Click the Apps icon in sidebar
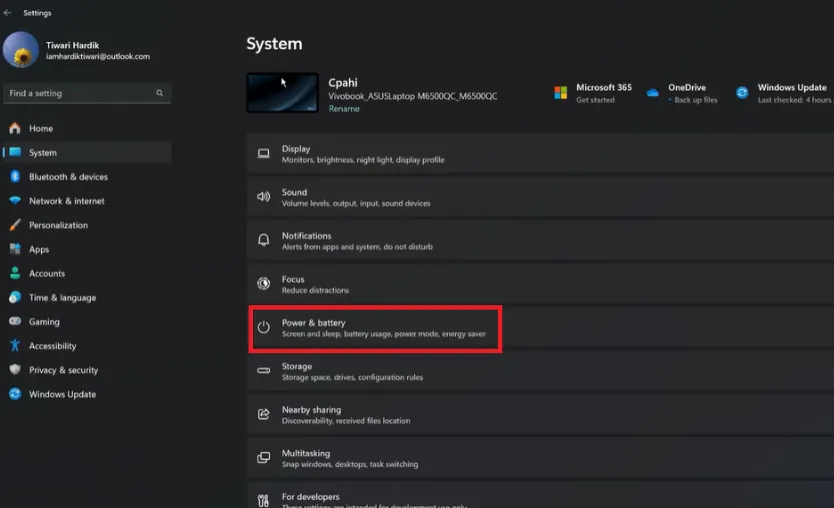834x508 pixels. pyautogui.click(x=15, y=249)
